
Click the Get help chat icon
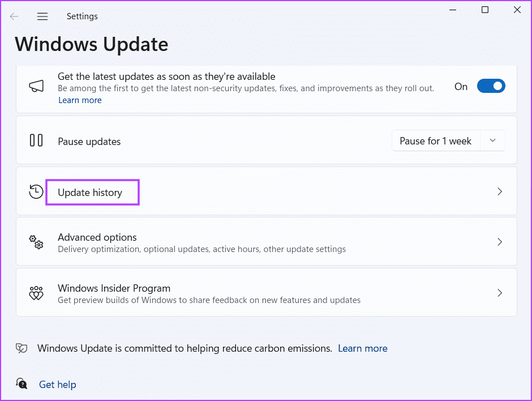pos(22,384)
